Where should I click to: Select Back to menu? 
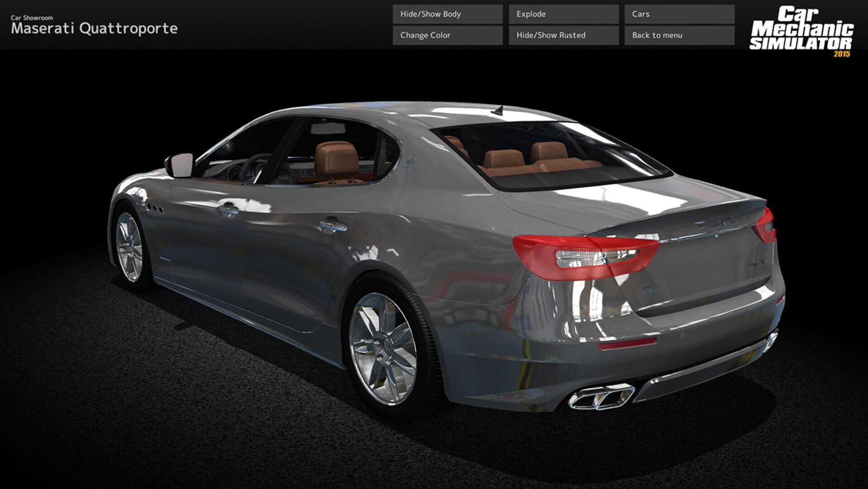click(x=678, y=35)
